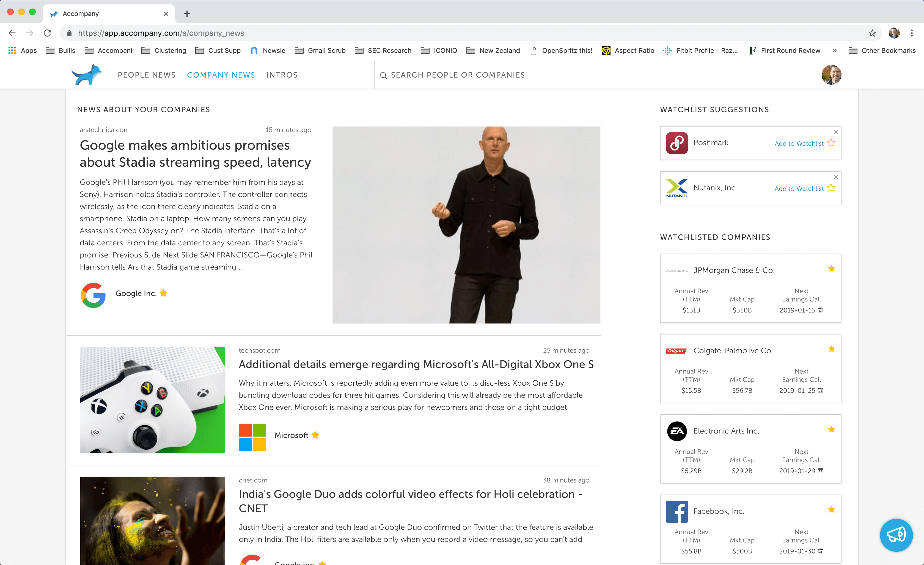Toggle the Nutanix watchlist star

[x=831, y=188]
